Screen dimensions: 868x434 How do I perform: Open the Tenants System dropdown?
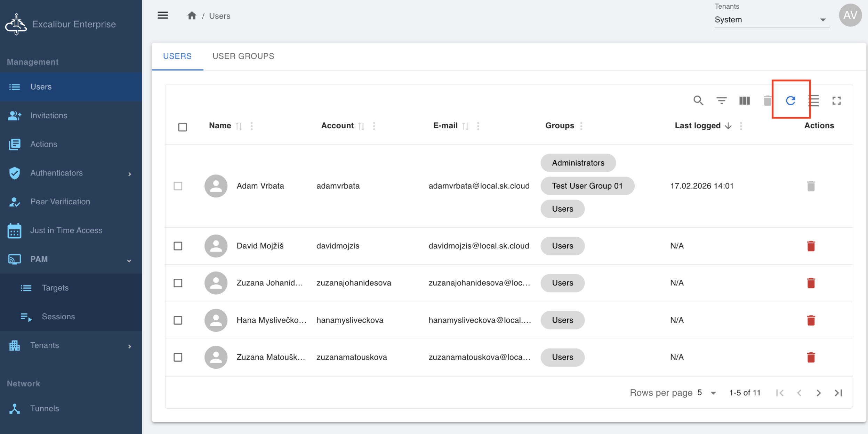click(771, 20)
